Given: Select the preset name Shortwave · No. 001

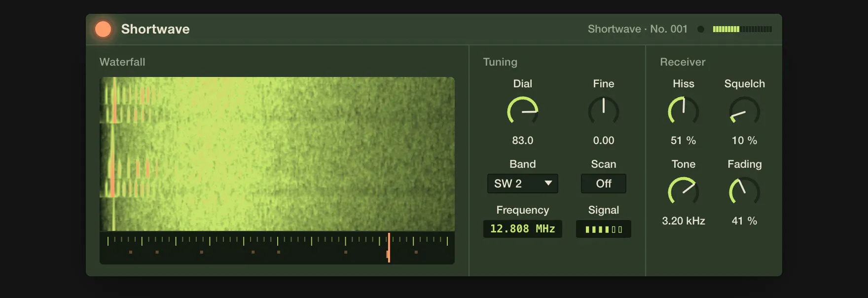Looking at the screenshot, I should pos(638,29).
